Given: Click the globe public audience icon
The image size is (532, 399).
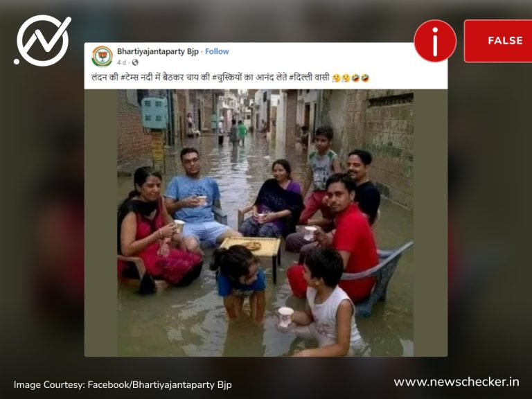Looking at the screenshot, I should tap(135, 62).
